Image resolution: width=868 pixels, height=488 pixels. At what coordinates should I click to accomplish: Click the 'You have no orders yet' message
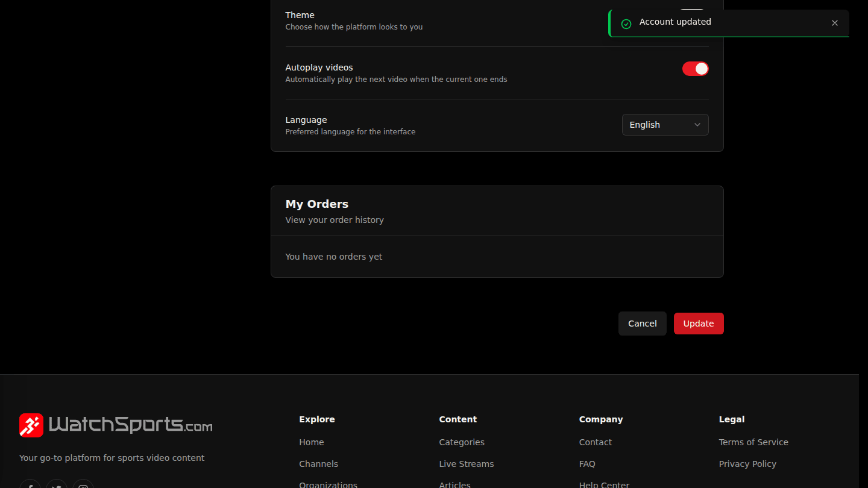334,257
